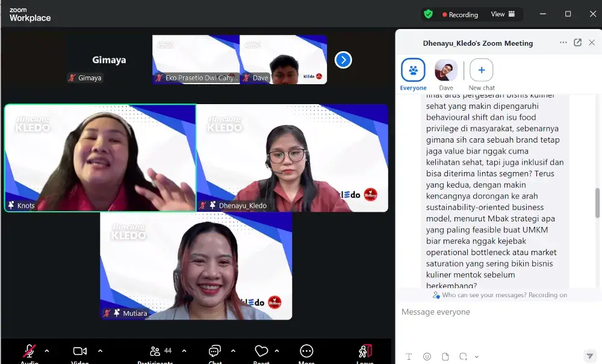Open text formatting options in chat
The width and height of the screenshot is (602, 364).
pos(409,356)
